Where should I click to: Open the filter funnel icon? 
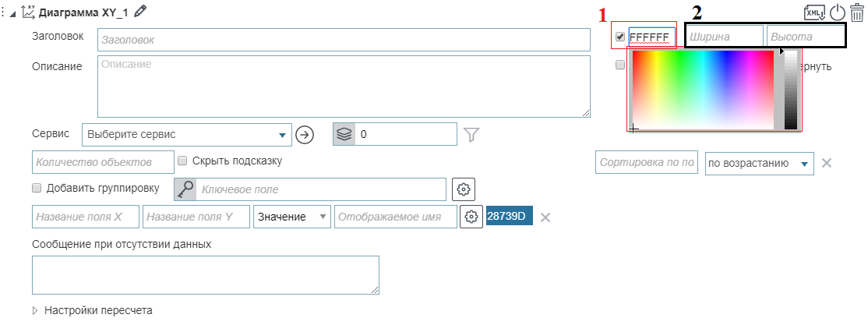point(471,135)
